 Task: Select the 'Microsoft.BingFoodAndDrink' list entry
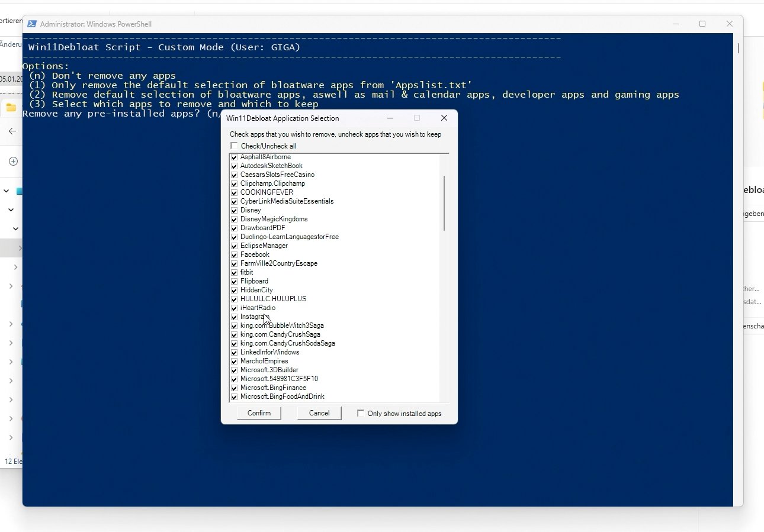tap(283, 396)
